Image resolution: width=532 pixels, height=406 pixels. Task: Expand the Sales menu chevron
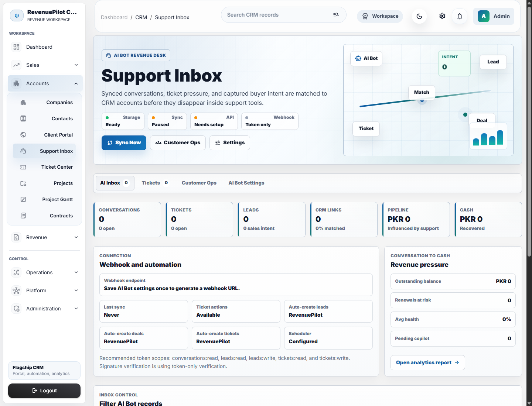76,65
